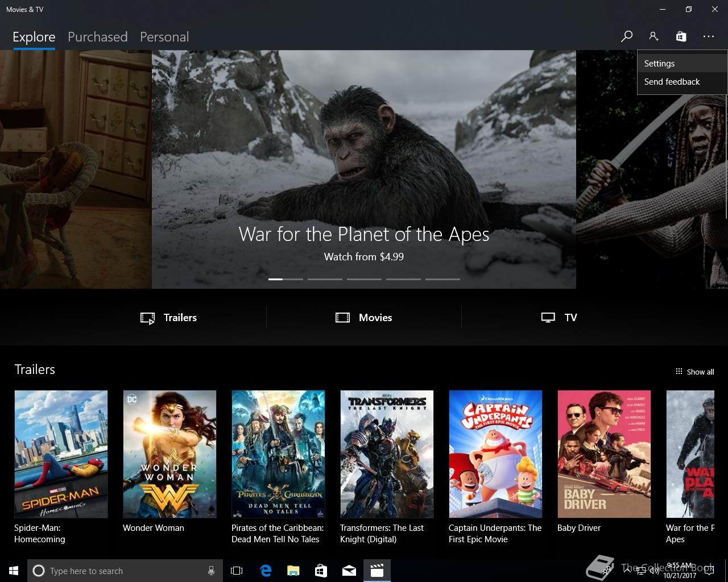Image resolution: width=728 pixels, height=582 pixels.
Task: Click the three-dot more options icon
Action: (x=708, y=36)
